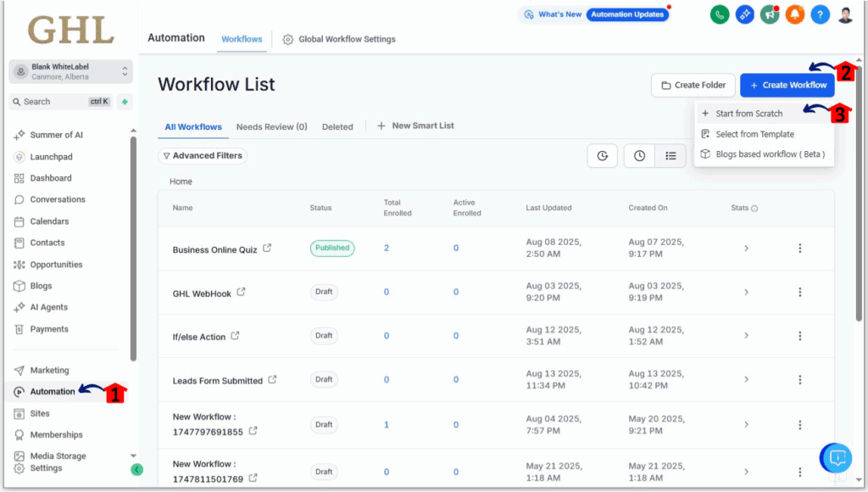This screenshot has height=492, width=868.
Task: Open the Blank WhiteLabel account switcher
Action: coord(71,71)
